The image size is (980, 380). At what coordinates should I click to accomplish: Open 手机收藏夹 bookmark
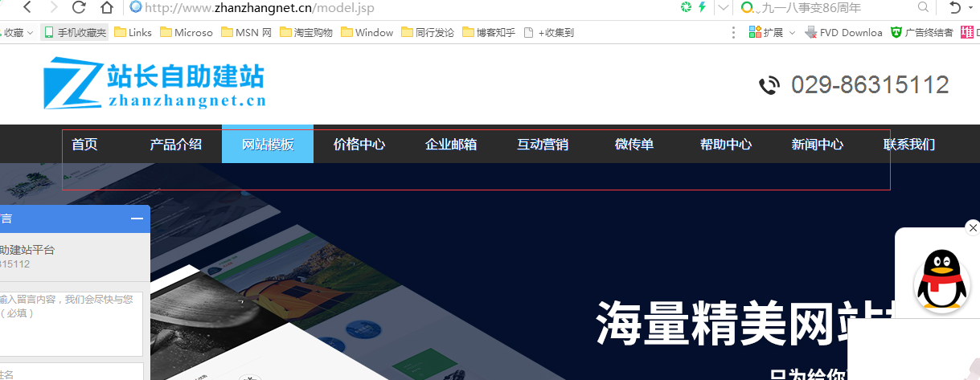coord(75,33)
